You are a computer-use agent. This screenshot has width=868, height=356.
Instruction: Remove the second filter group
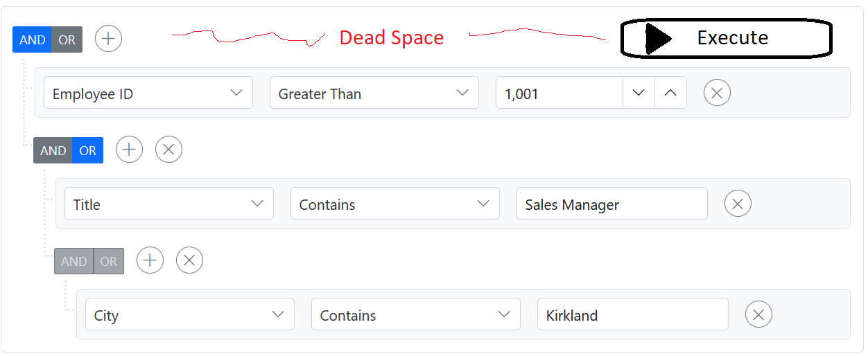pyautogui.click(x=168, y=149)
